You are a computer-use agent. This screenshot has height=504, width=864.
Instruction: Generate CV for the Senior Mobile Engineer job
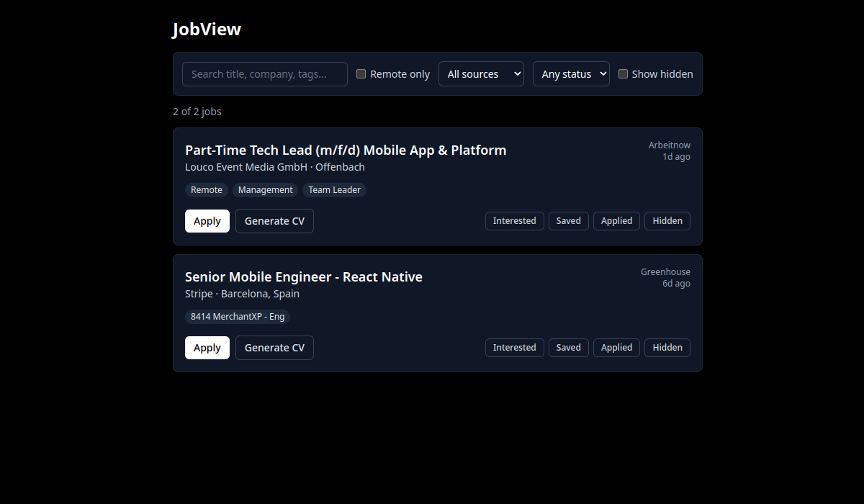tap(274, 348)
